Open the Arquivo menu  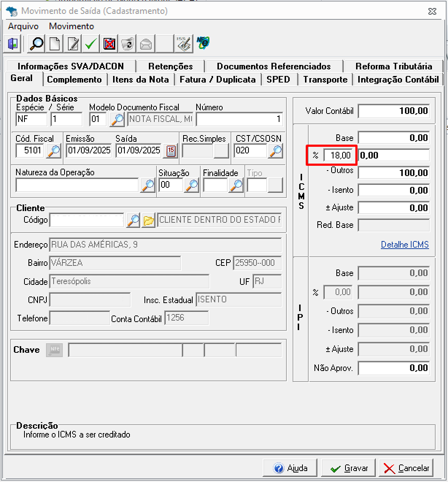click(23, 26)
